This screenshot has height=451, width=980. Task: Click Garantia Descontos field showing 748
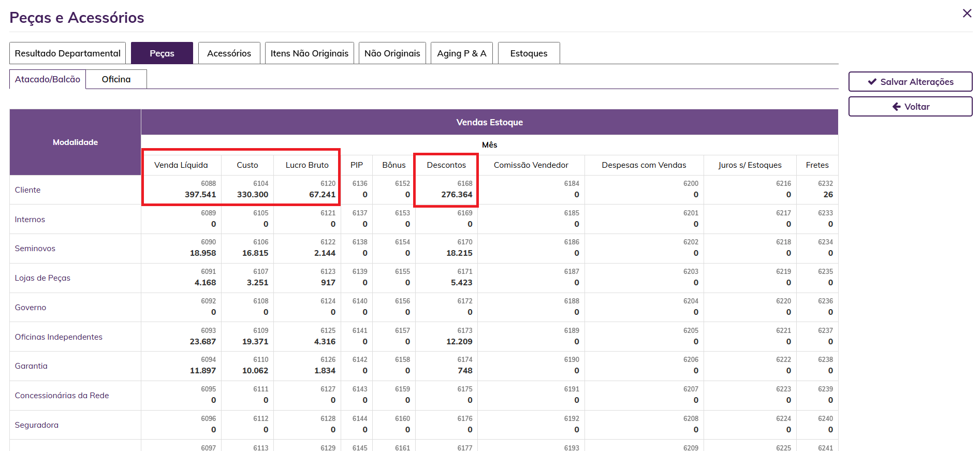tap(464, 371)
